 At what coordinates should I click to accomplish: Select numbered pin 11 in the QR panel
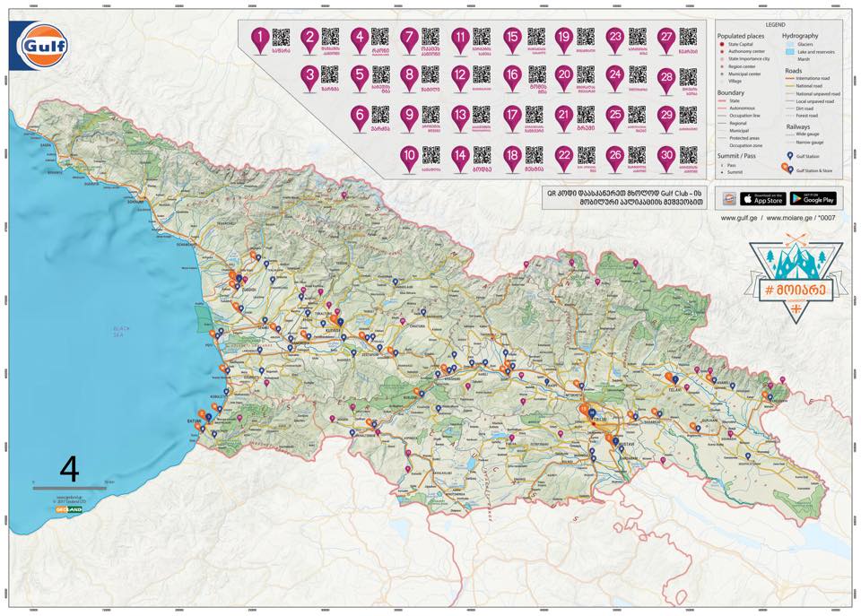460,40
